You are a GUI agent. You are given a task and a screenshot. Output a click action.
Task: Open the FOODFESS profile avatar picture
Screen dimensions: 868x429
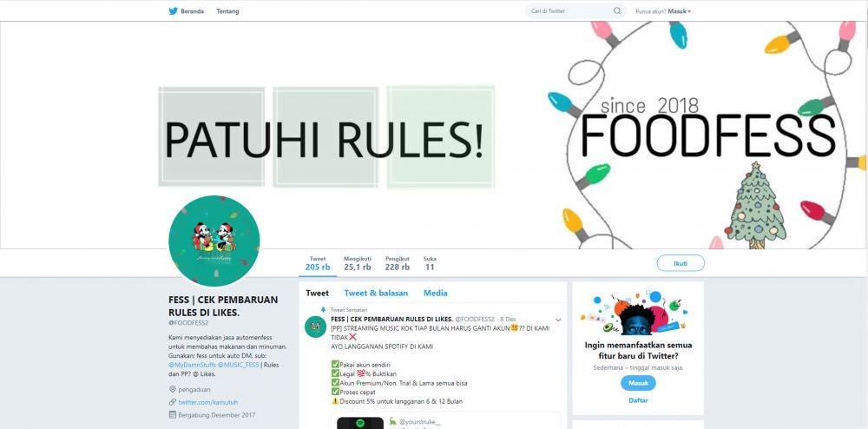click(x=214, y=241)
